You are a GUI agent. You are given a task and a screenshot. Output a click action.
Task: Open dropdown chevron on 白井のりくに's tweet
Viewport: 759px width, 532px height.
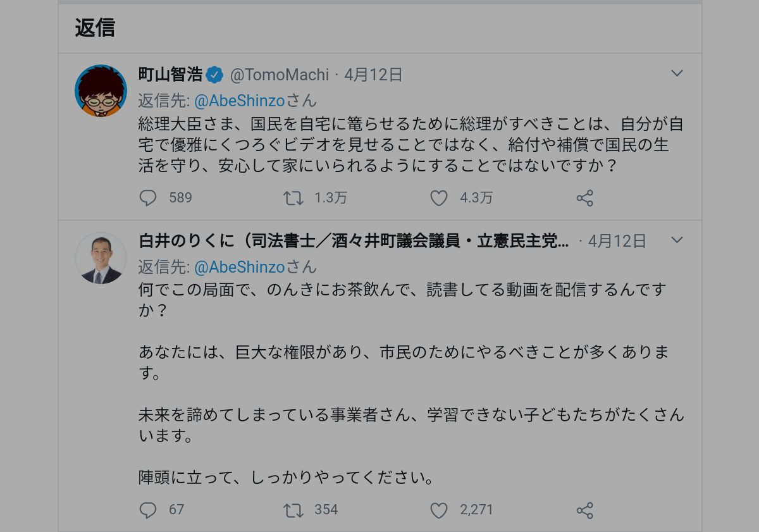pos(677,240)
